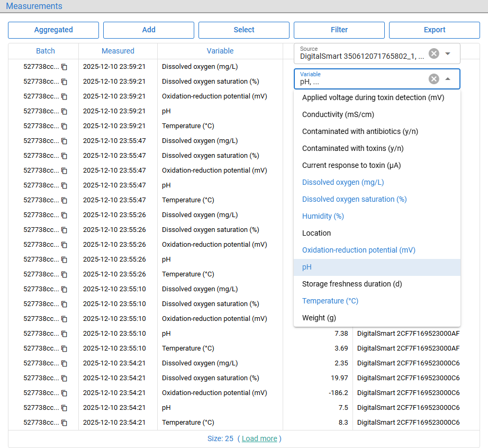Copy batch ID for 23:54:21 Oxidation-reduction potential row
The image size is (488, 448).
tap(64, 393)
